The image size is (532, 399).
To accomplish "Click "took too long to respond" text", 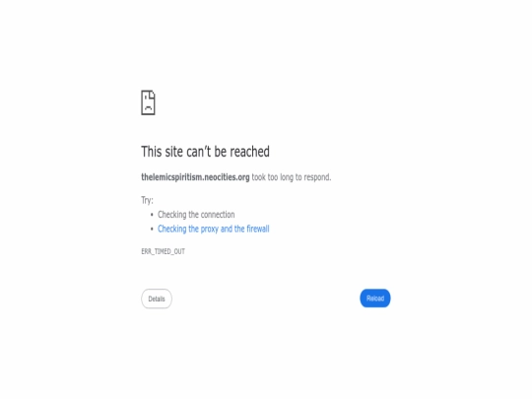I will click(x=291, y=177).
